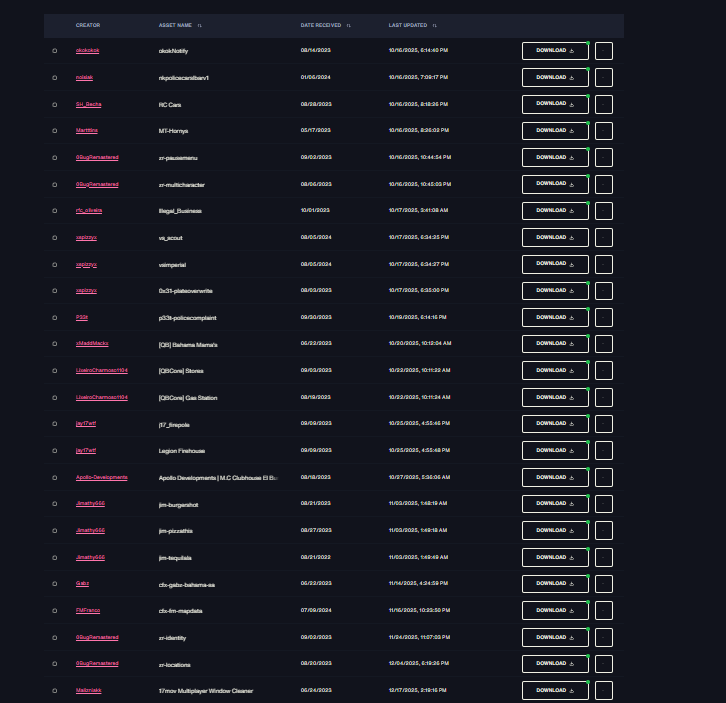Click the Last Updated column header text
The height and width of the screenshot is (703, 726).
click(x=408, y=25)
